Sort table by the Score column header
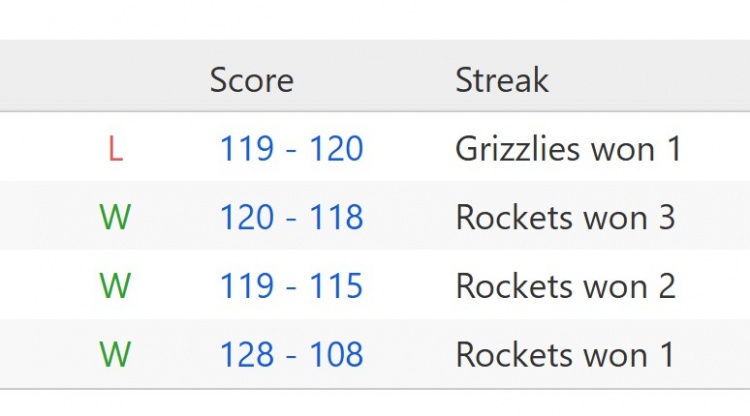750x416 pixels. 251,80
